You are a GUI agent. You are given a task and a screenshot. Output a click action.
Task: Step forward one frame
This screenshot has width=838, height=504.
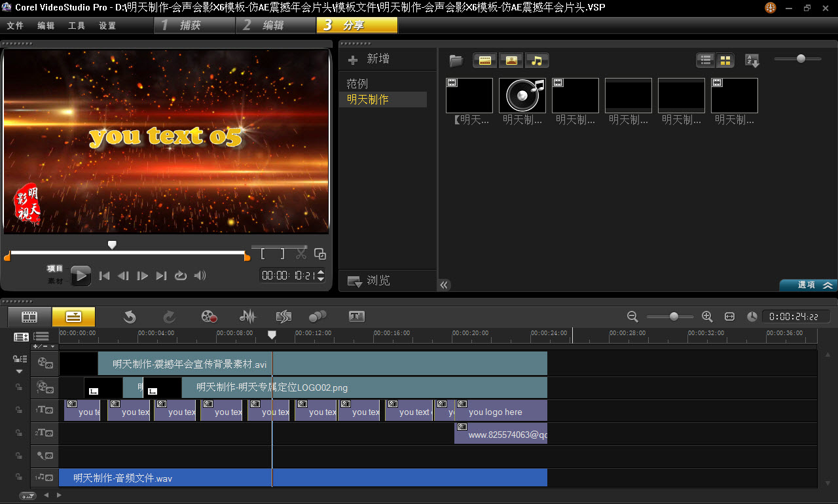coord(142,276)
